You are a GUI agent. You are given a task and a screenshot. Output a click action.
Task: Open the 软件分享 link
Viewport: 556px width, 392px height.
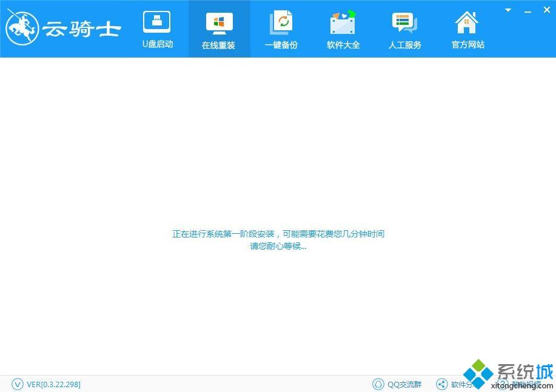tap(461, 384)
